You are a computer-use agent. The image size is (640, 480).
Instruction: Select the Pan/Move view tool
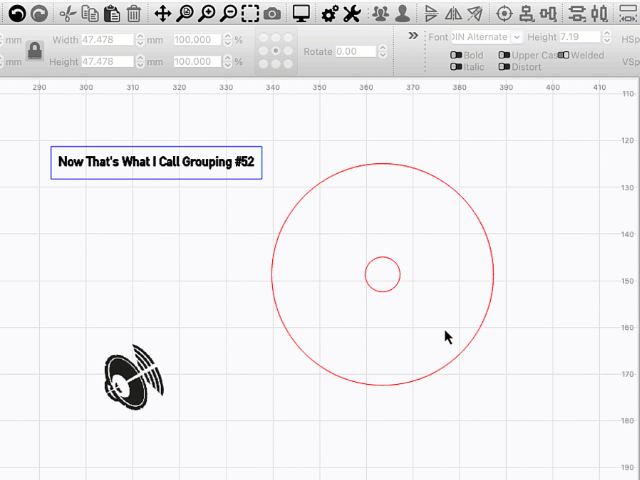tap(162, 14)
